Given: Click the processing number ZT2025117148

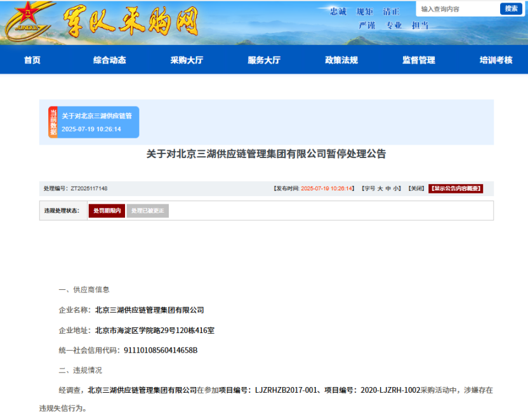Looking at the screenshot, I should pyautogui.click(x=89, y=188).
